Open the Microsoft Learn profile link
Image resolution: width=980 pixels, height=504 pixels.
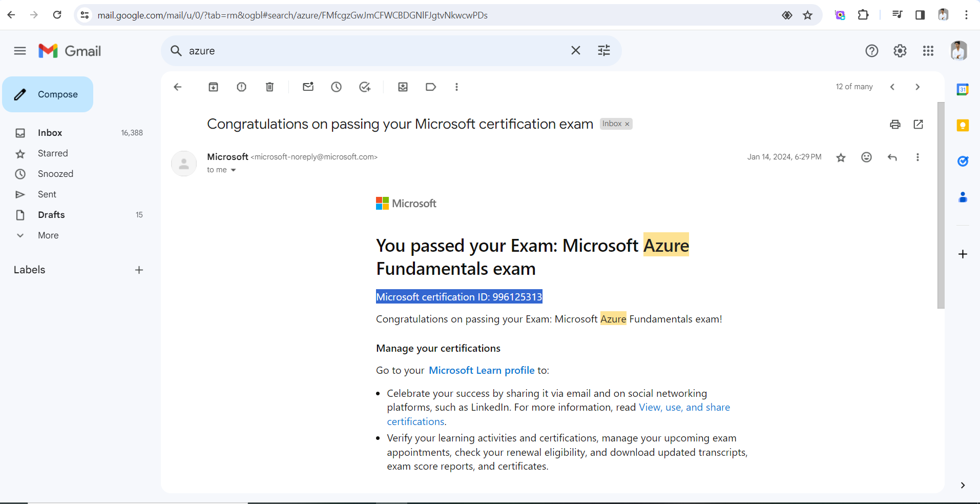(x=481, y=370)
